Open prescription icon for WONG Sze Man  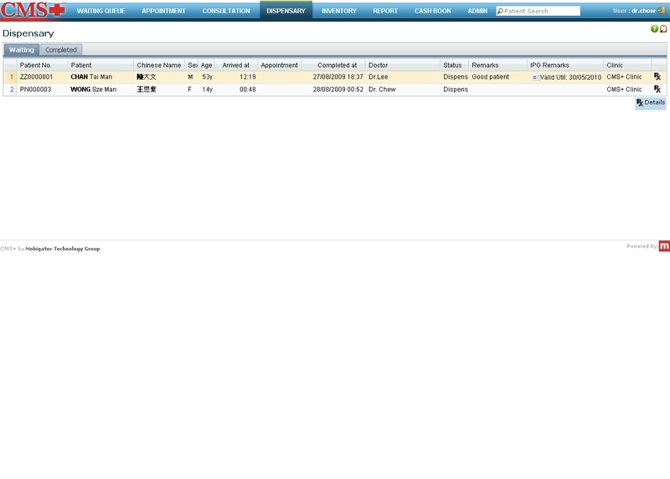point(657,90)
